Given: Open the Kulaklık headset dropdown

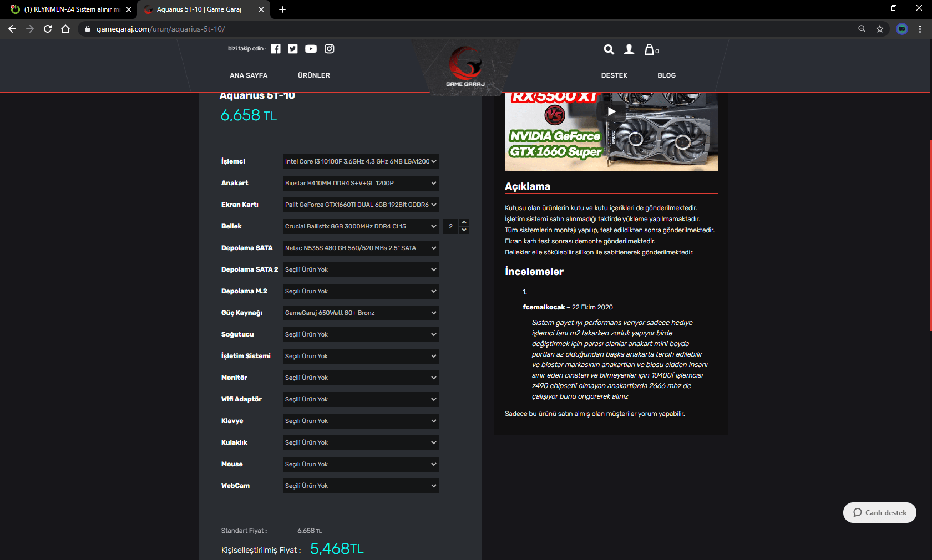Looking at the screenshot, I should tap(361, 442).
